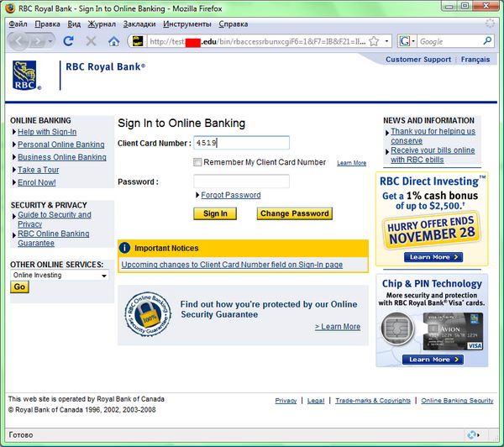Click the Online Banking Security Guarantee seal

[x=148, y=314]
